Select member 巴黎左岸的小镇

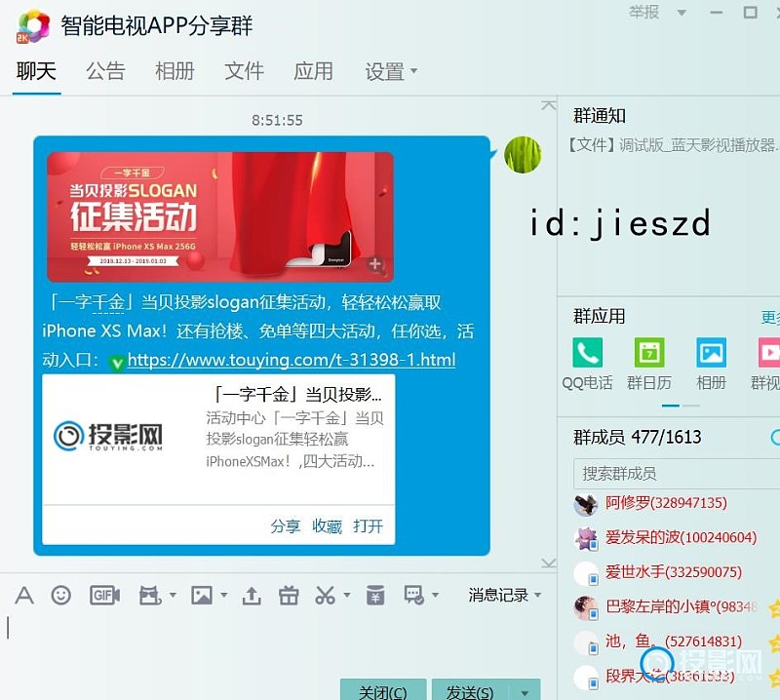[682, 606]
